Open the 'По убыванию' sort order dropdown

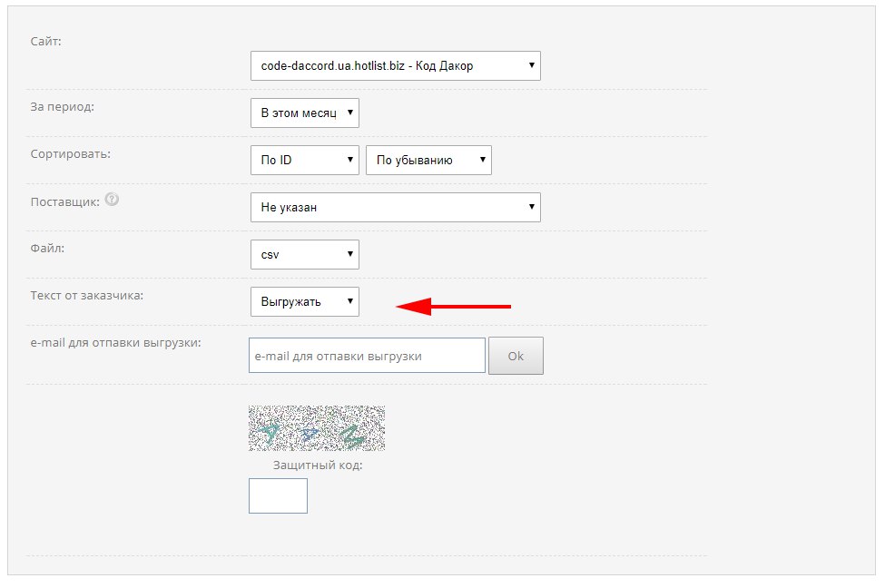coord(428,161)
